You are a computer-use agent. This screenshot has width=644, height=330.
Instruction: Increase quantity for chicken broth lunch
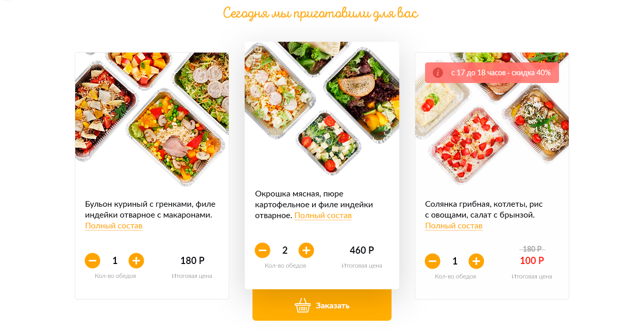(x=136, y=261)
